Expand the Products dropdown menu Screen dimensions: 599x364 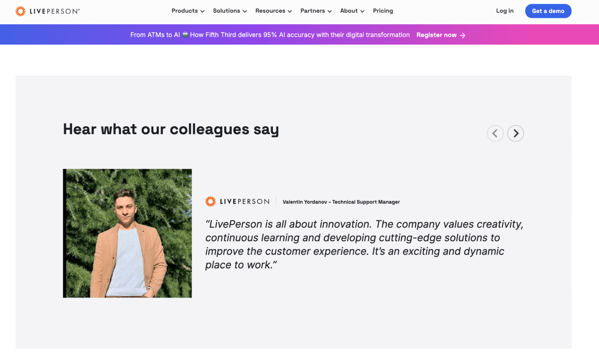point(188,11)
